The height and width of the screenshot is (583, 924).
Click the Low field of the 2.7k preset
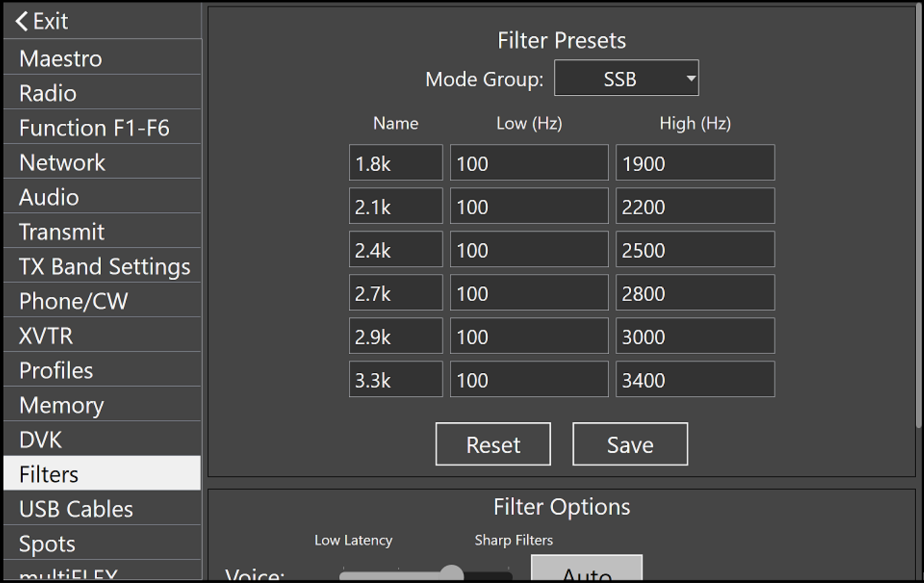tap(528, 293)
